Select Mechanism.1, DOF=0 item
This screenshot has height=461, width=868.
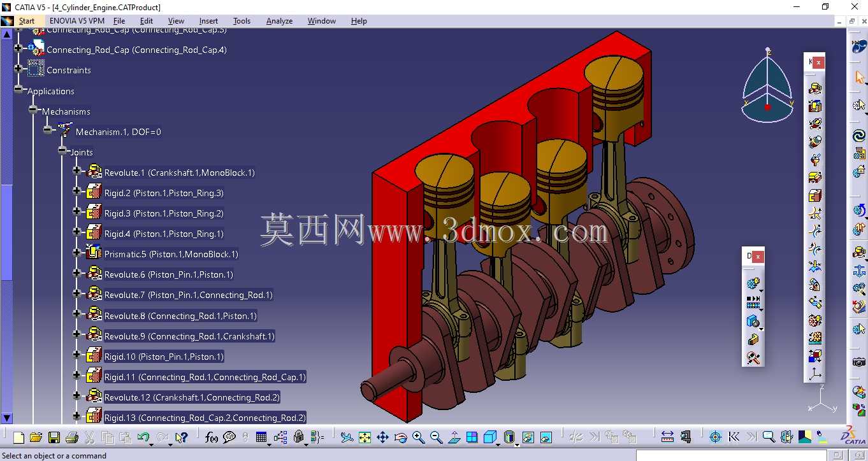click(x=118, y=132)
